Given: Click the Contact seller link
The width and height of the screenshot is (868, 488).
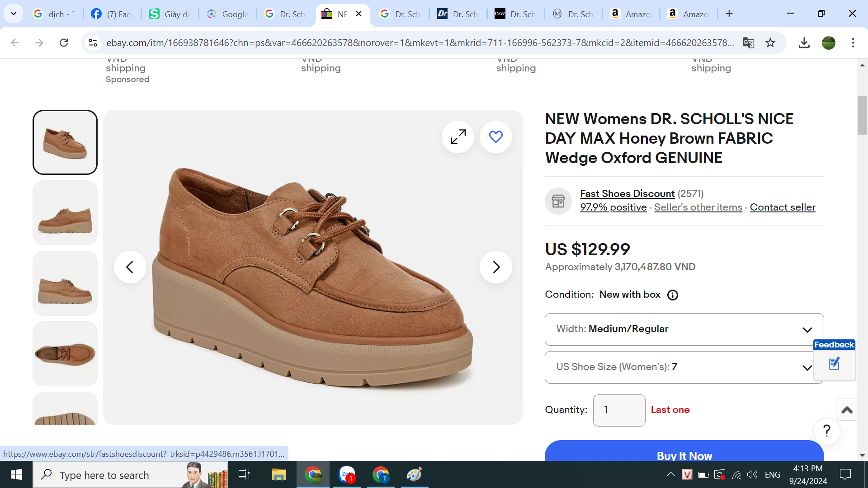Looking at the screenshot, I should tap(782, 207).
